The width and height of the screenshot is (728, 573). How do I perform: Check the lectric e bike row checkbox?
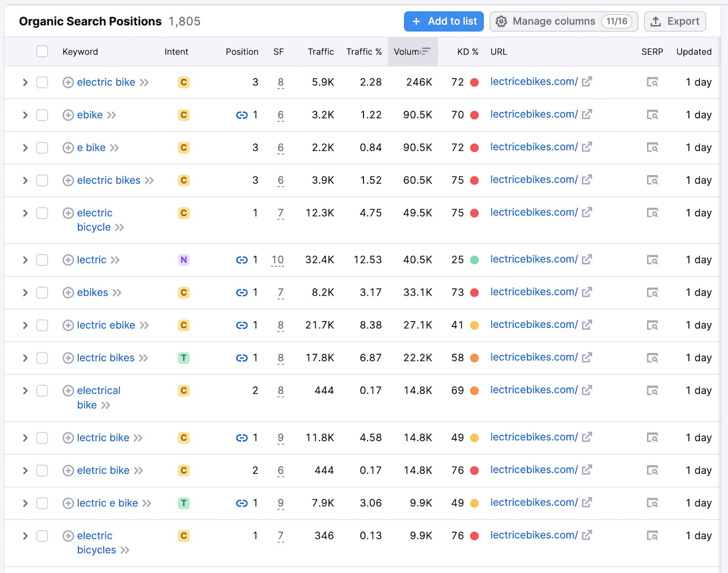(x=42, y=503)
